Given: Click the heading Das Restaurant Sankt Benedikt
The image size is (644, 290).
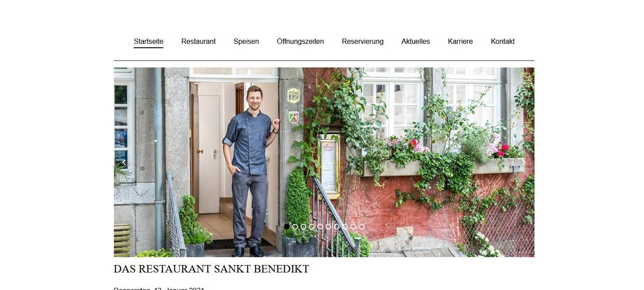Looking at the screenshot, I should click(211, 269).
